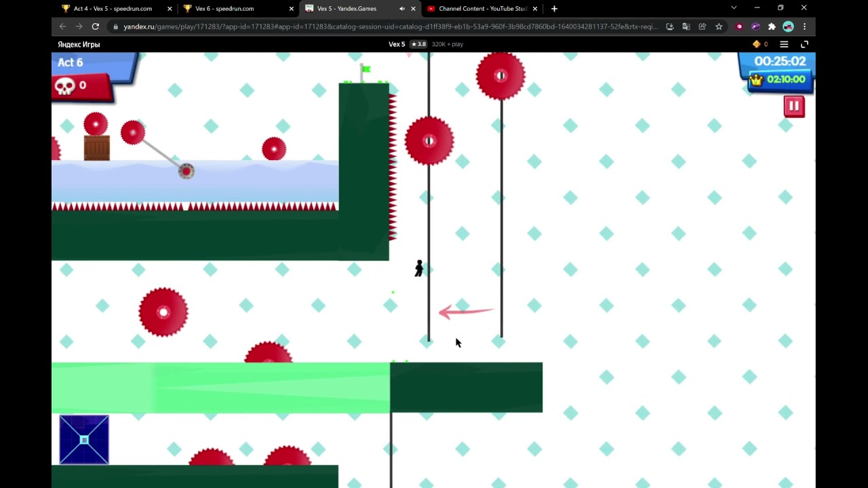Toggle fullscreen mode for the game

[804, 44]
